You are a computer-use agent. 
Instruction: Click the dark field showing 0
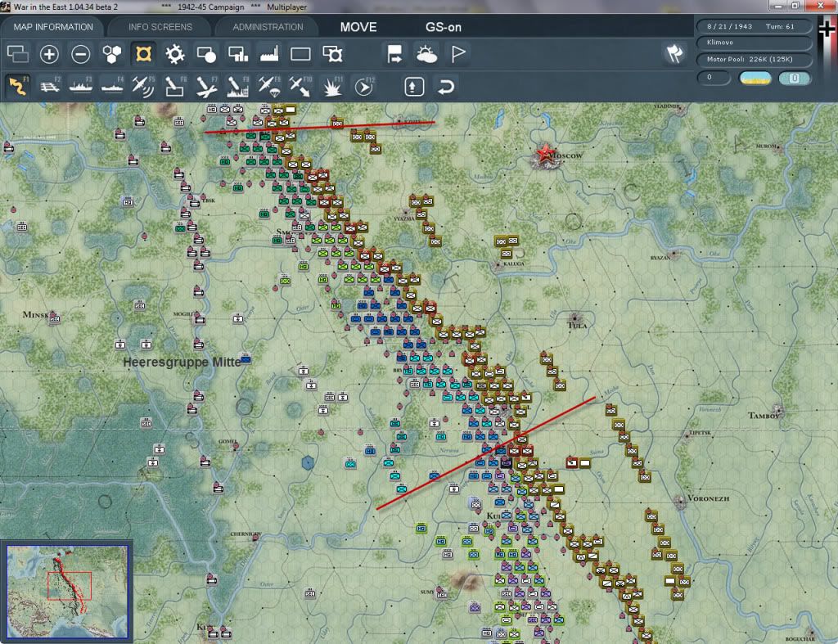click(x=714, y=78)
